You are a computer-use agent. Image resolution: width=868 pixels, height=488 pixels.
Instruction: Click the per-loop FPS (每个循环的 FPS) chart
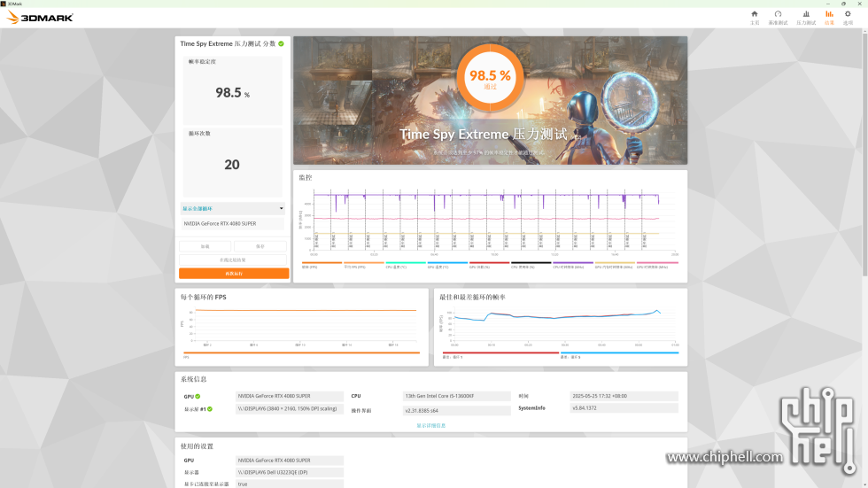(302, 327)
